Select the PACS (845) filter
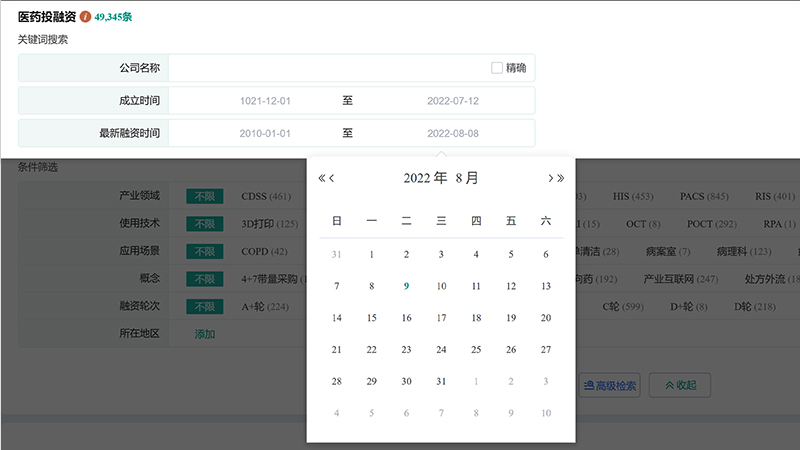Viewport: 800px width, 450px height. tap(704, 196)
